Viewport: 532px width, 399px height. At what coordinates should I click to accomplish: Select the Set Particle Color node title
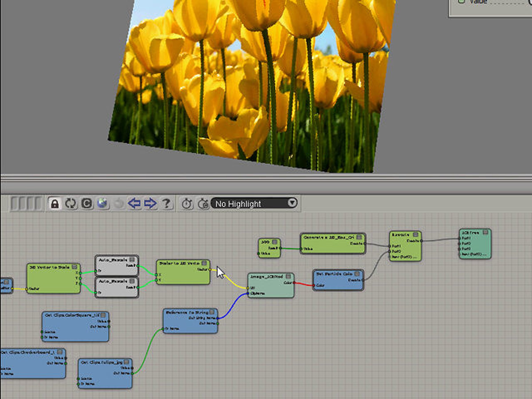click(334, 274)
